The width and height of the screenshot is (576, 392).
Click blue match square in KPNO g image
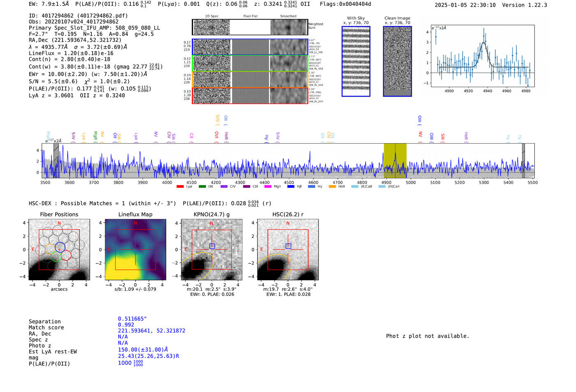pos(212,246)
